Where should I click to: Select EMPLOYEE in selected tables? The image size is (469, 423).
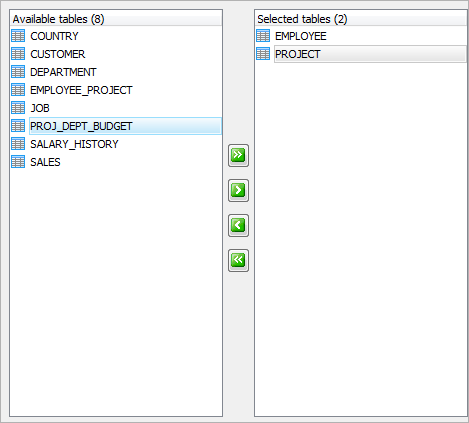(301, 36)
